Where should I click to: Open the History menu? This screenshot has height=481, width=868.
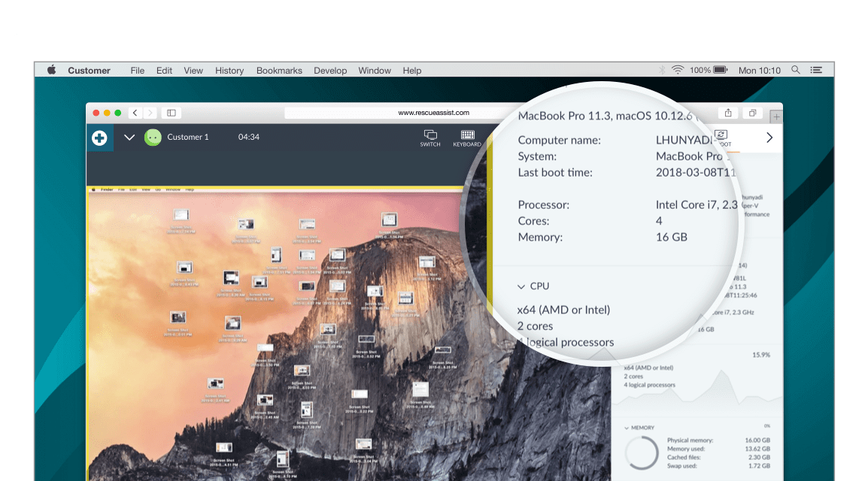pyautogui.click(x=229, y=71)
